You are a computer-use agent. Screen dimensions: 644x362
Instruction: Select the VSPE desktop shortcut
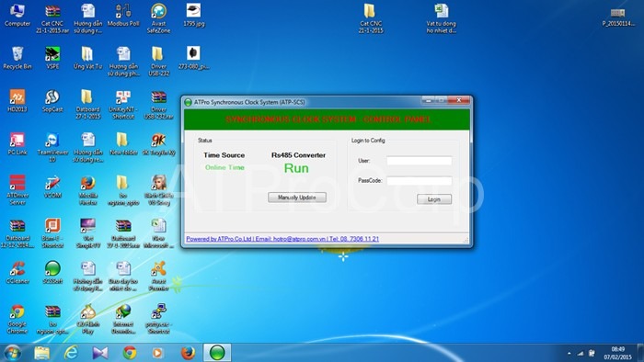point(52,58)
